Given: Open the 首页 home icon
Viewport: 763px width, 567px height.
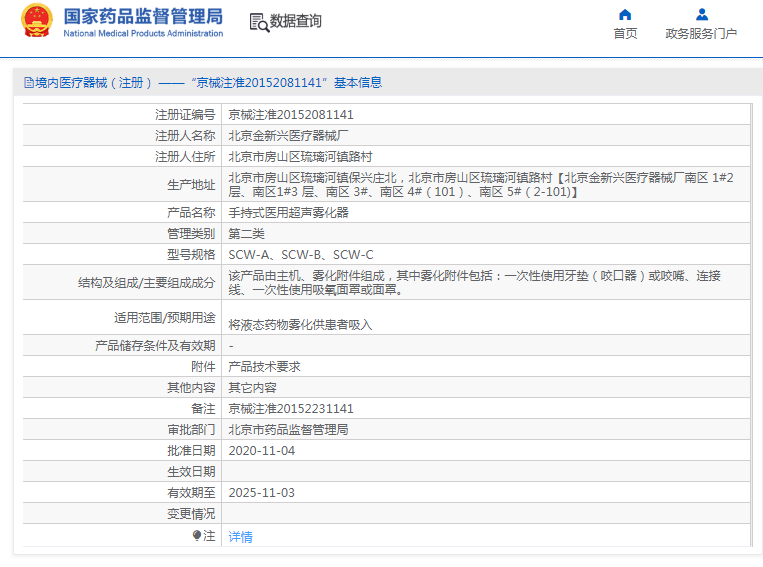Looking at the screenshot, I should 625,15.
